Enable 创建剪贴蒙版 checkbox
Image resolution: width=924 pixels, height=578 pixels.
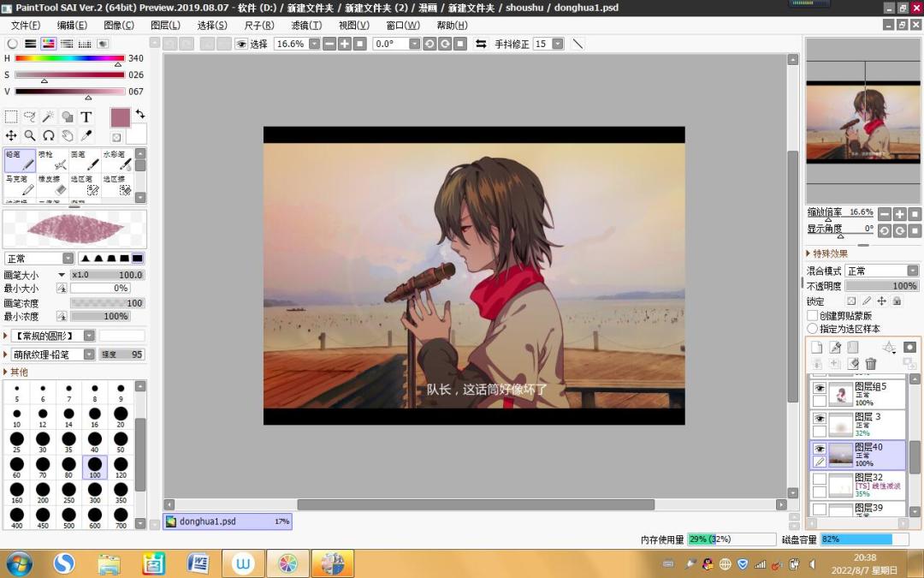coord(813,315)
